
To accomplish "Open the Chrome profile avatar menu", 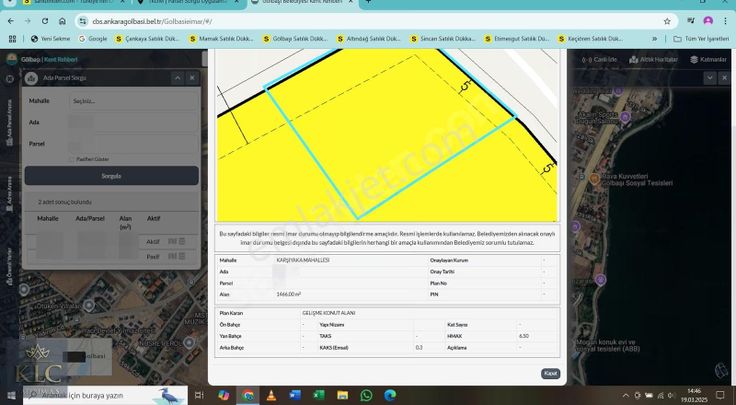I will tap(708, 21).
